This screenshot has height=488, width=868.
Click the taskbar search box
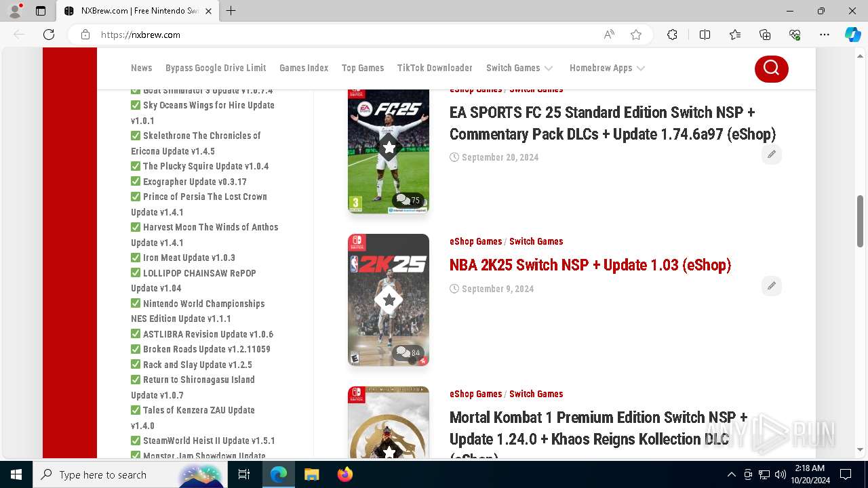click(x=130, y=474)
